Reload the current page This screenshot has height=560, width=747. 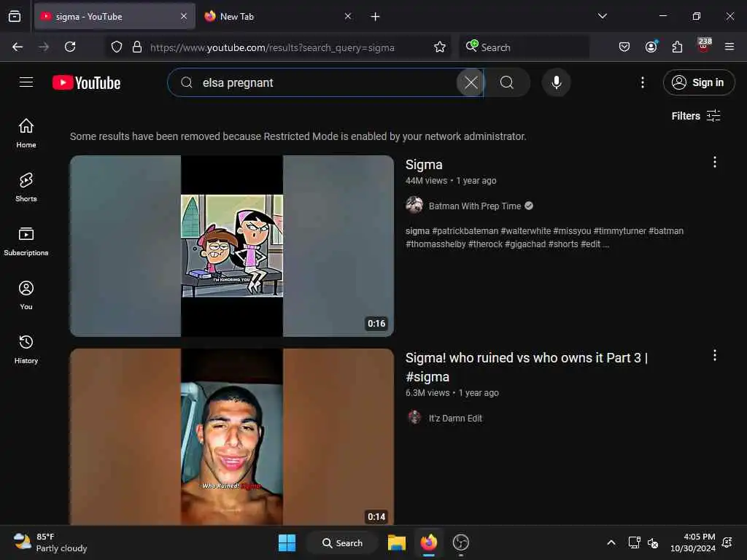pos(70,47)
